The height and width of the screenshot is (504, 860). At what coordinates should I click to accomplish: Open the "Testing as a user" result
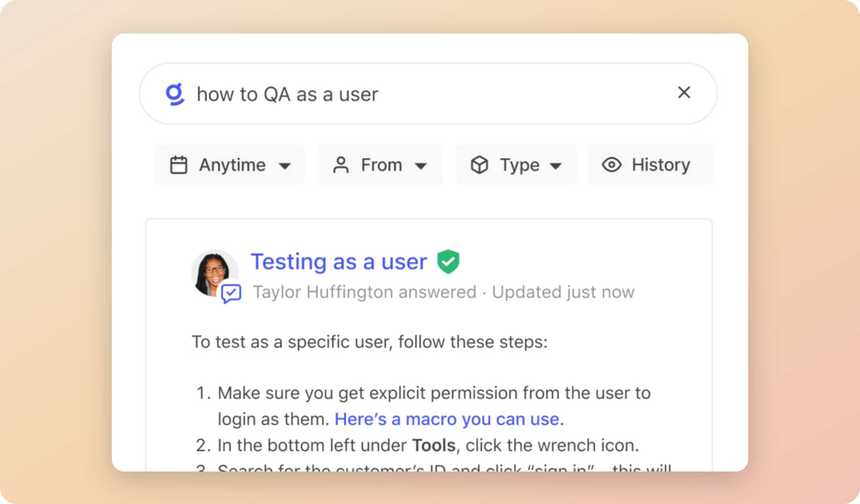click(338, 262)
